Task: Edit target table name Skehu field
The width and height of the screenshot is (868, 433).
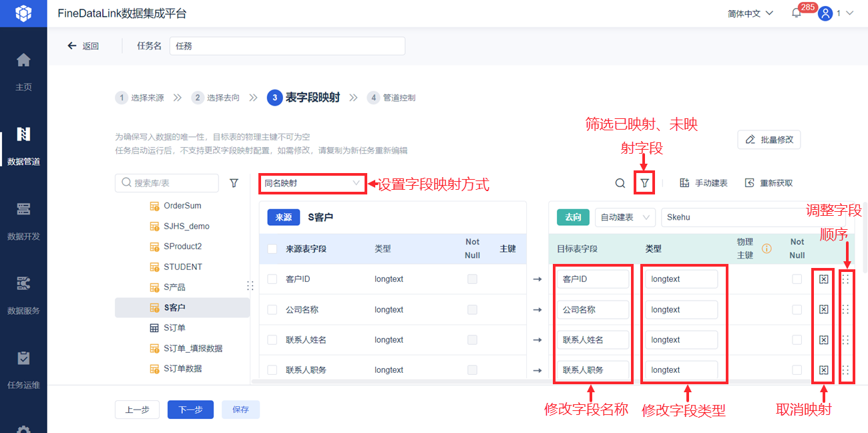Action: point(753,217)
